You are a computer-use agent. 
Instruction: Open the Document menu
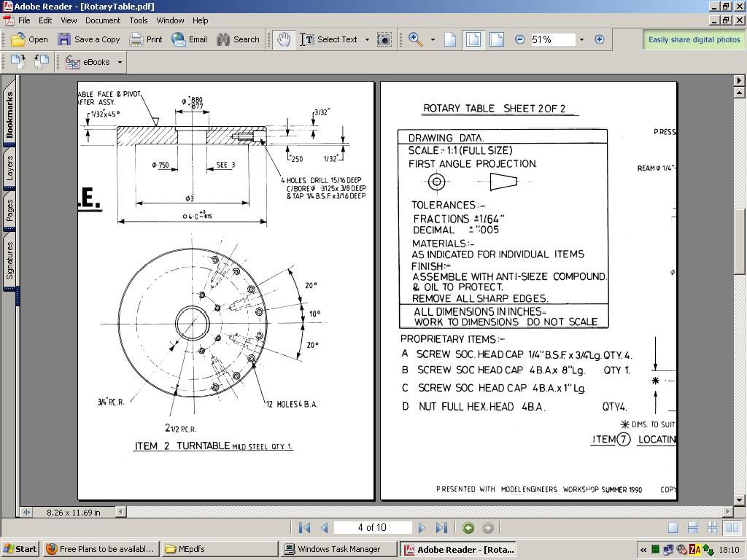[x=103, y=20]
